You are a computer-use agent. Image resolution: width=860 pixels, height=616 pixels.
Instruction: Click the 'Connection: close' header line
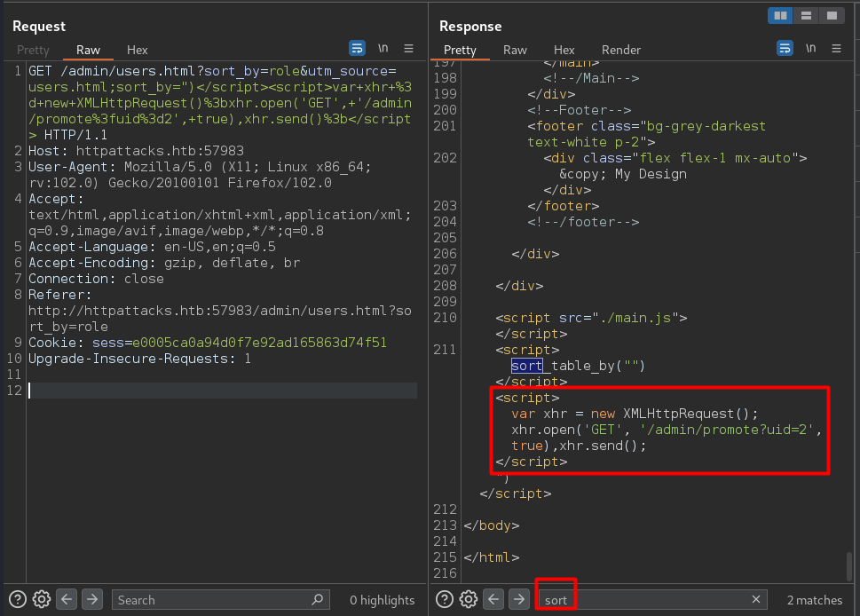point(96,279)
